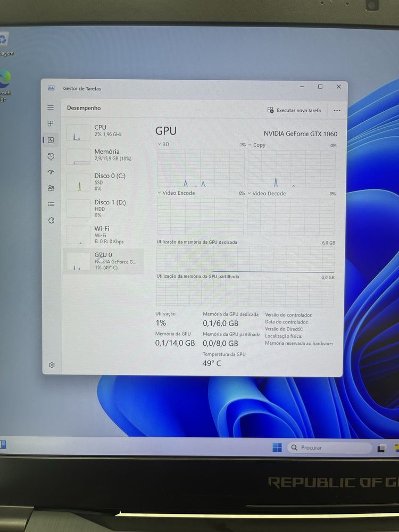Open the Startup apps icon
This screenshot has height=532, width=399.
[x=51, y=172]
